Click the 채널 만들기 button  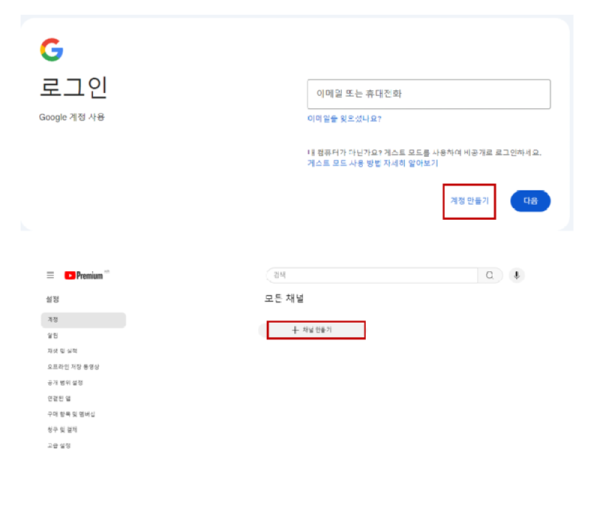tap(315, 329)
